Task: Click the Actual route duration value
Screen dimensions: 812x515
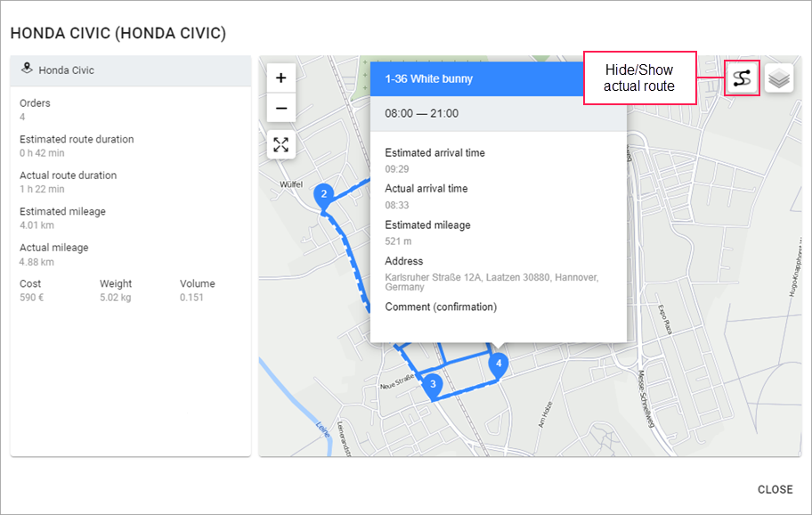Action: pos(42,189)
